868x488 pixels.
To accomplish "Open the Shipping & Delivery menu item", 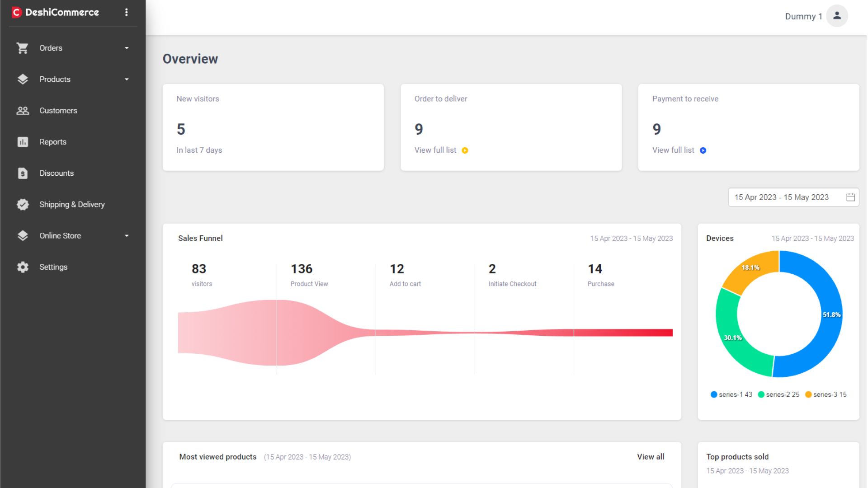I will point(72,204).
